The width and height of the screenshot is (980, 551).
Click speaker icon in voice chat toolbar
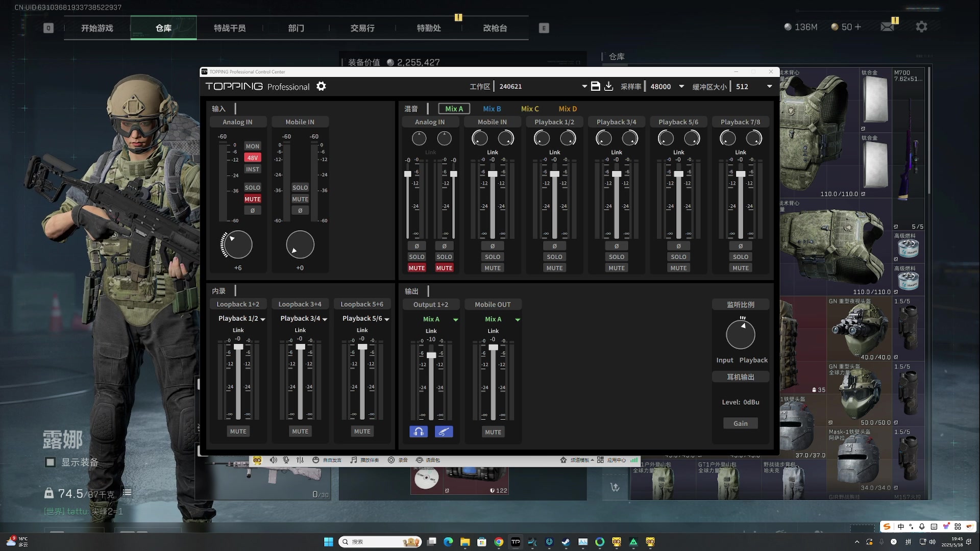pyautogui.click(x=274, y=460)
